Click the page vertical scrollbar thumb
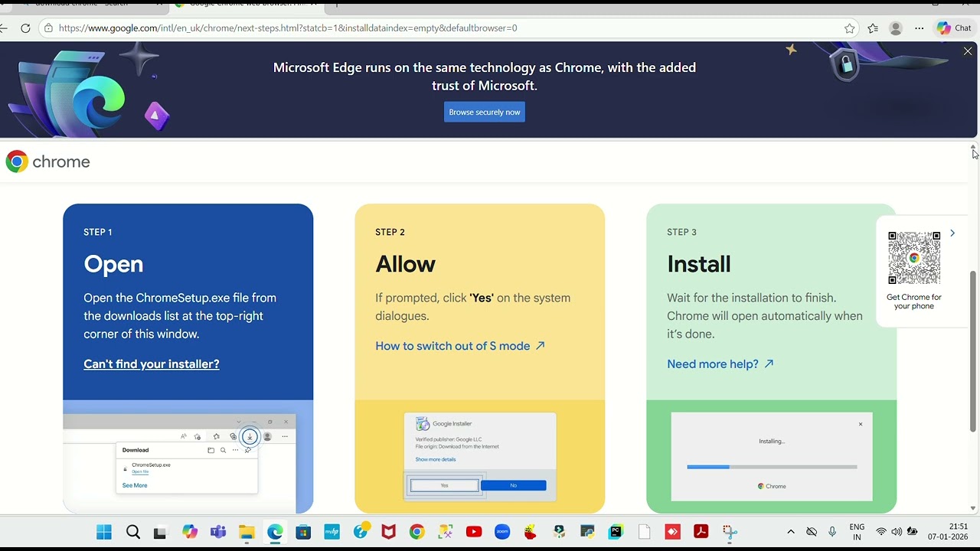Viewport: 980px width, 551px height. pyautogui.click(x=973, y=351)
